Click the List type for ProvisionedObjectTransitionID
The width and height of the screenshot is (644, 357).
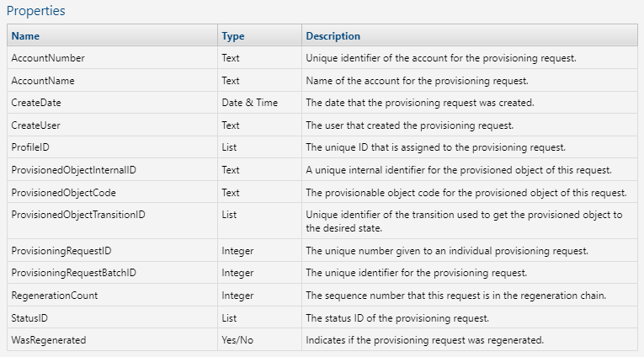point(229,215)
